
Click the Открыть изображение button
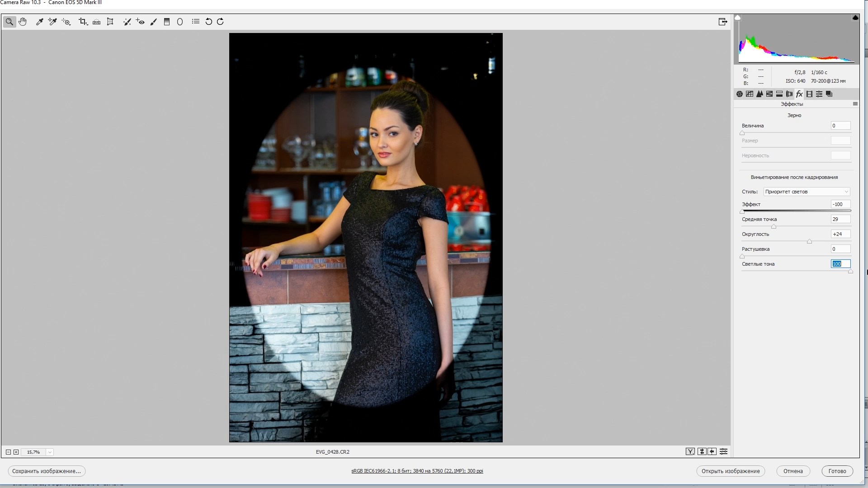click(730, 471)
